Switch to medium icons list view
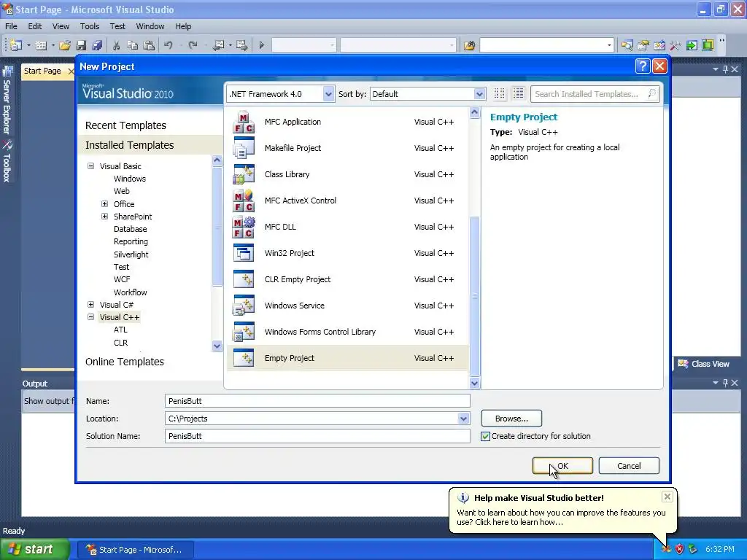This screenshot has height=560, width=747. (x=519, y=94)
